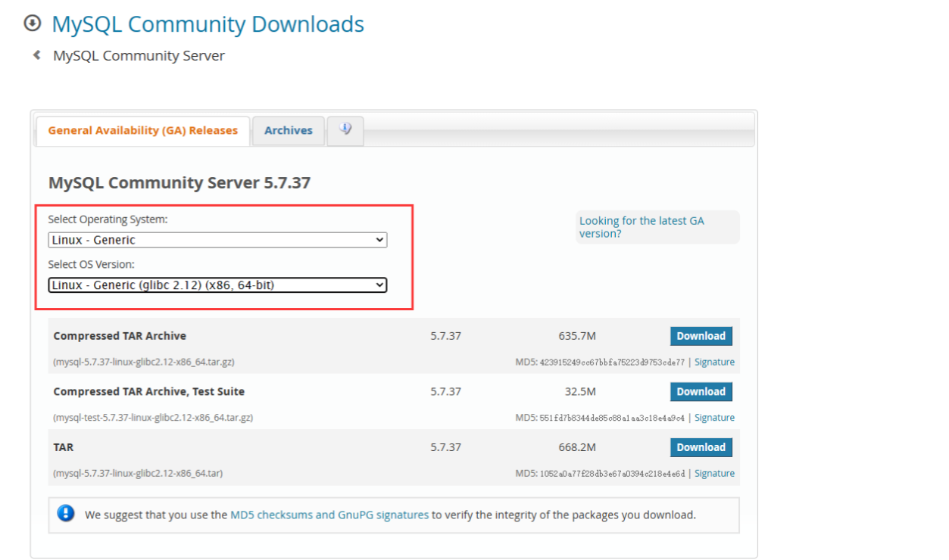Return via the MySQL Community Server breadcrumb

[x=137, y=54]
